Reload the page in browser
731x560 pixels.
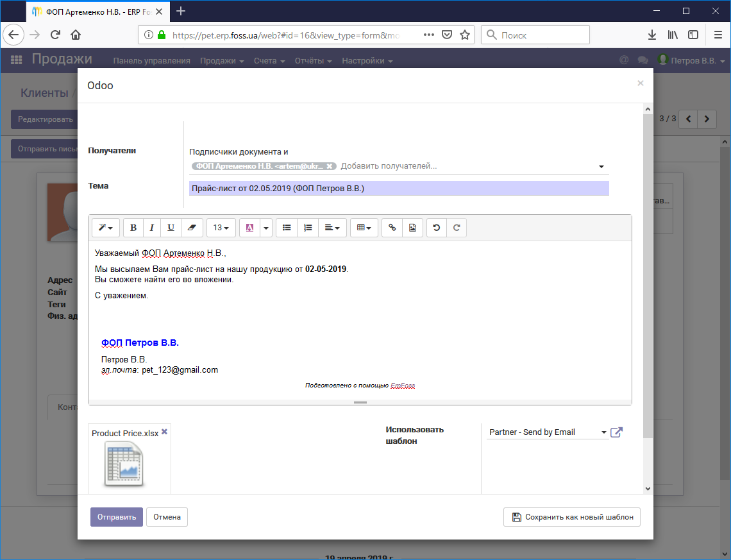click(56, 35)
